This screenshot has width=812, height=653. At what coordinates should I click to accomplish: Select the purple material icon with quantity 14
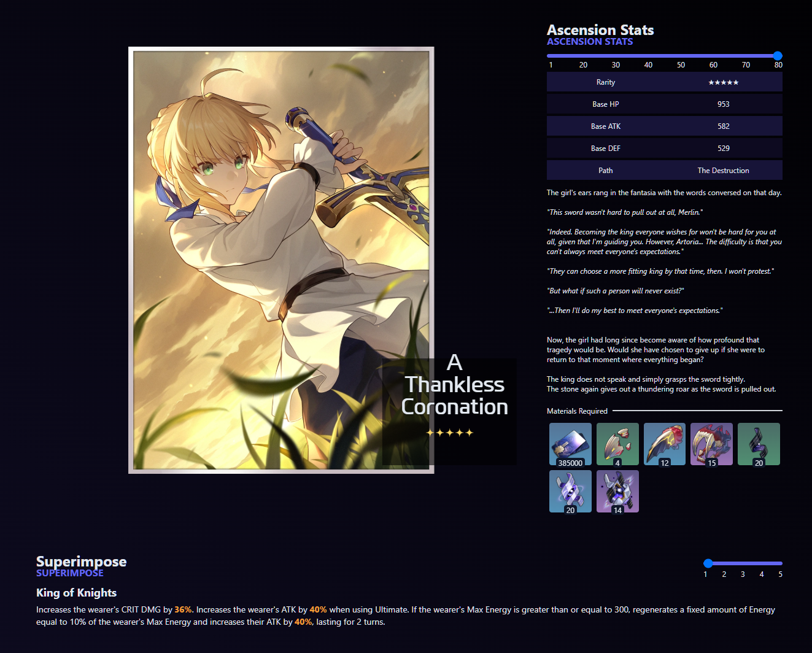click(x=617, y=491)
